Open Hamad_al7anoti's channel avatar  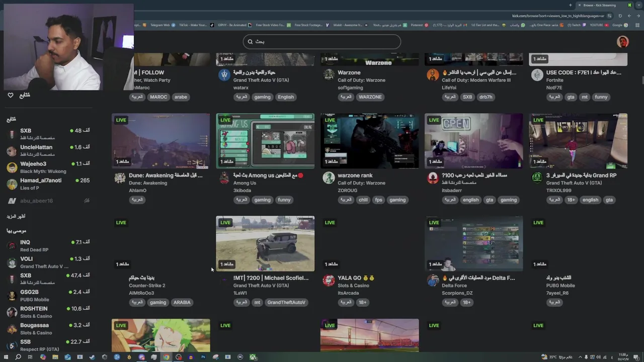(12, 184)
